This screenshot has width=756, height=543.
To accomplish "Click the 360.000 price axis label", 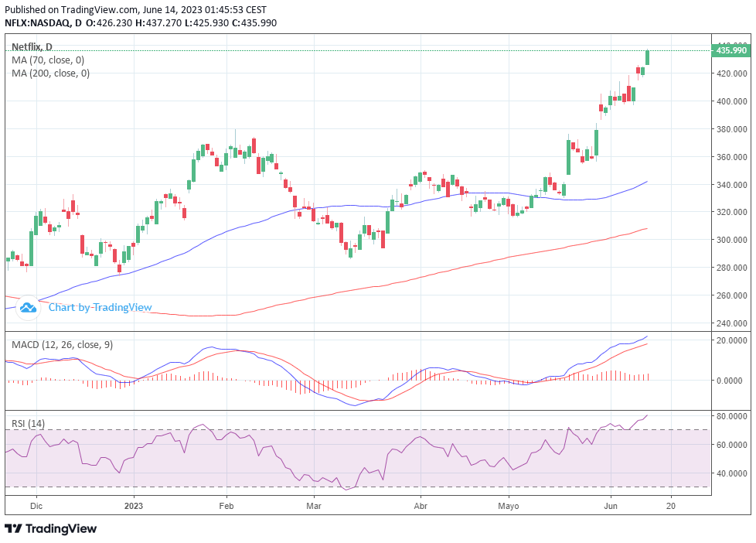I will point(731,157).
